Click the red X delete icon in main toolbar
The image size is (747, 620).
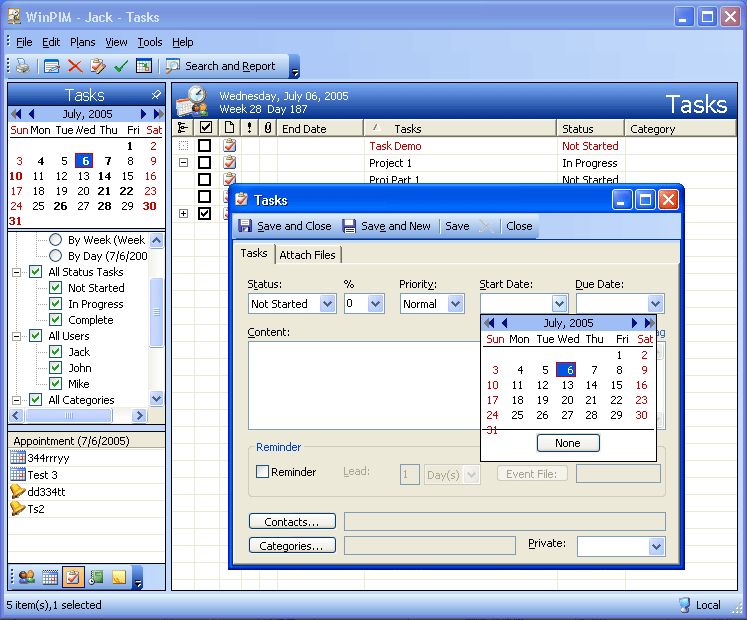click(x=74, y=66)
